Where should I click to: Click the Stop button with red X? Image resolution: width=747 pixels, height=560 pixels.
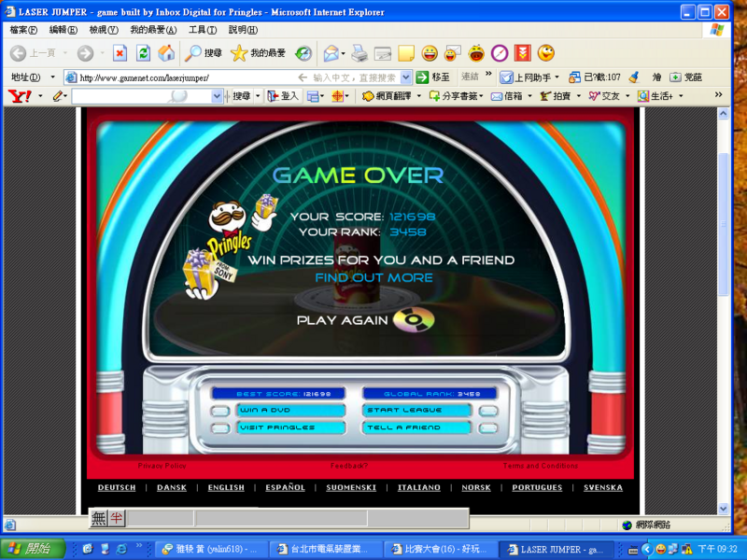[x=120, y=53]
